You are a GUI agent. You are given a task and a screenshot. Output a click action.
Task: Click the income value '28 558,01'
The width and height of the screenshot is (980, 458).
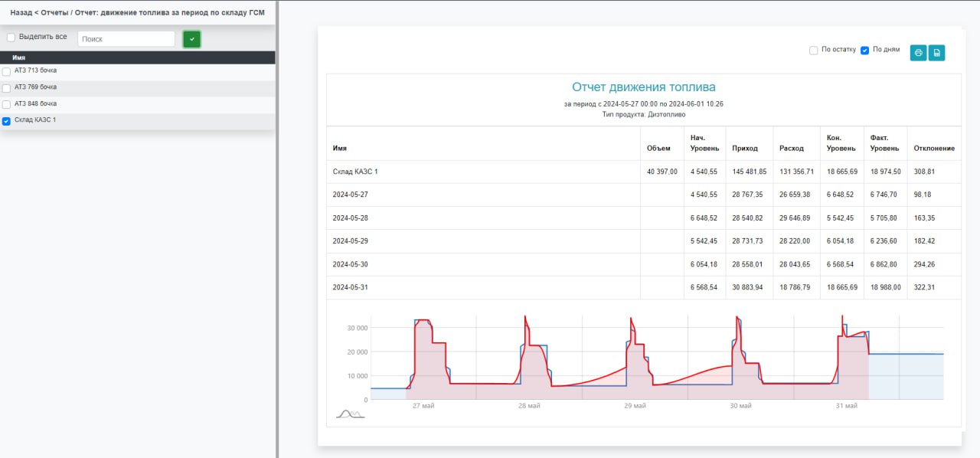click(747, 264)
